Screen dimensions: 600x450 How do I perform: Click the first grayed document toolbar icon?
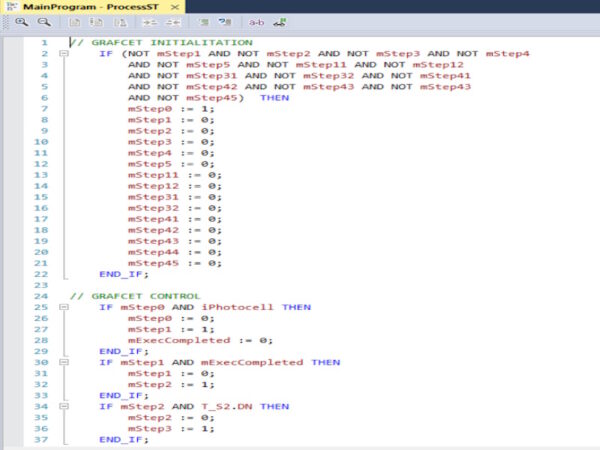coord(74,23)
